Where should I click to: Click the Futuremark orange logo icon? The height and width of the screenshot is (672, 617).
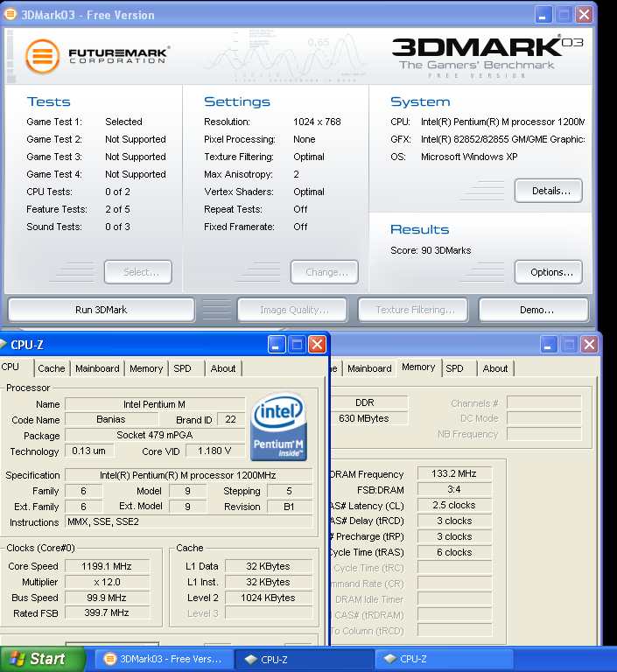click(x=42, y=57)
